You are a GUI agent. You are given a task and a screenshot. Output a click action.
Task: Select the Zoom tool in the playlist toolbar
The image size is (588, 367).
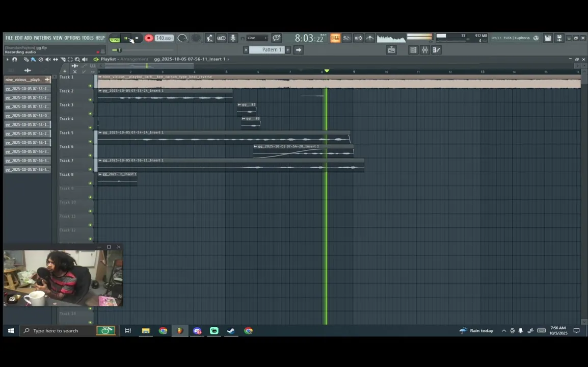77,59
